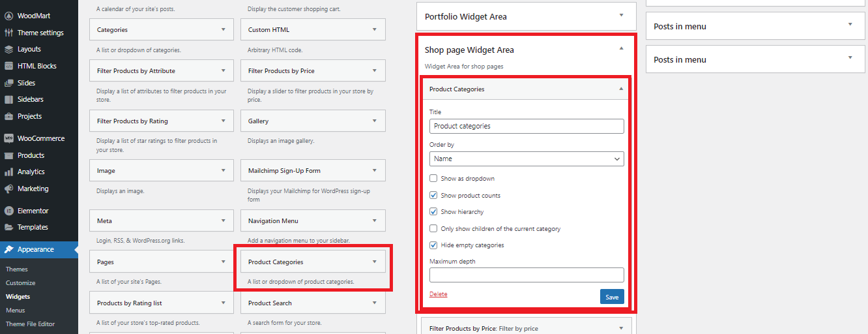Enable the Show as dropdown checkbox
Viewport: 868px width, 334px height.
click(433, 179)
